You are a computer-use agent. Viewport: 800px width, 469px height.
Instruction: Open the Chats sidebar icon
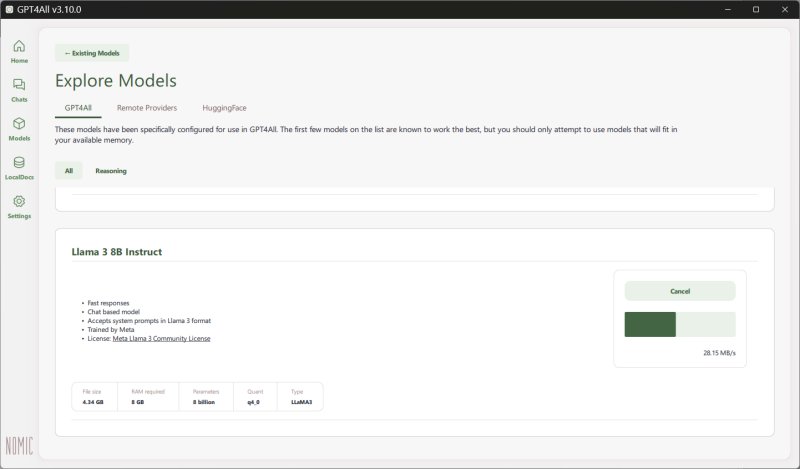[x=19, y=85]
